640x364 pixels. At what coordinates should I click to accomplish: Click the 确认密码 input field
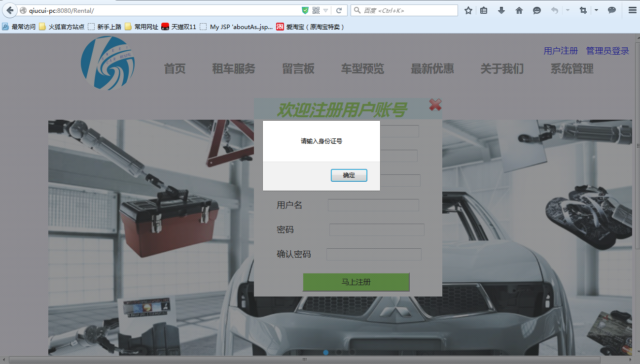pyautogui.click(x=374, y=254)
